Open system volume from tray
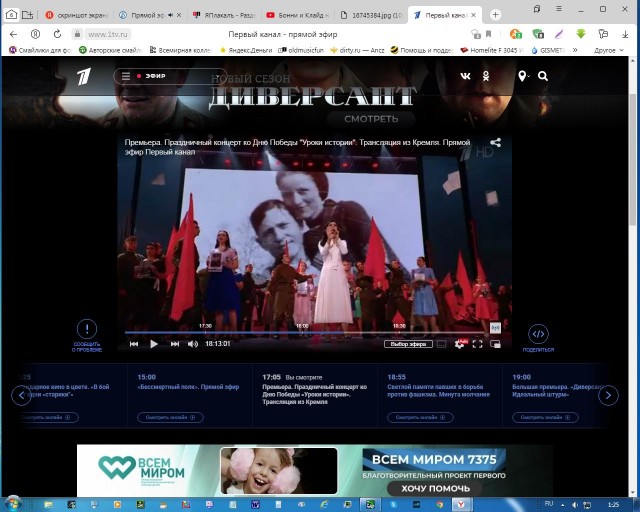640x512 pixels. 575,505
